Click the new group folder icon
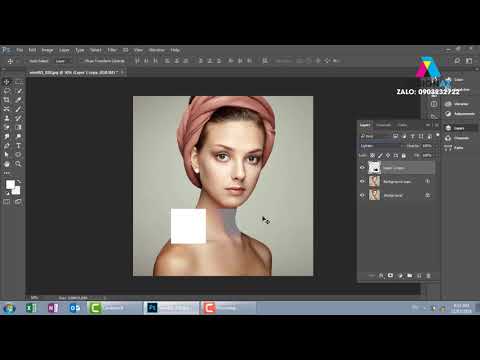The image size is (480, 360). click(x=410, y=276)
